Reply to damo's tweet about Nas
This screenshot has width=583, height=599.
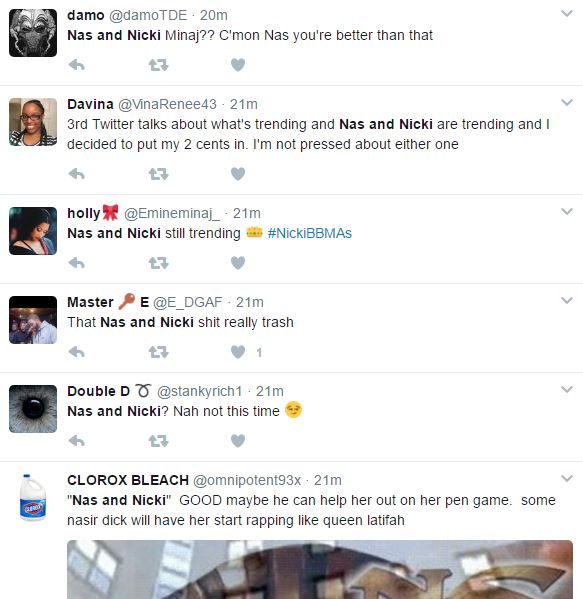tap(76, 65)
